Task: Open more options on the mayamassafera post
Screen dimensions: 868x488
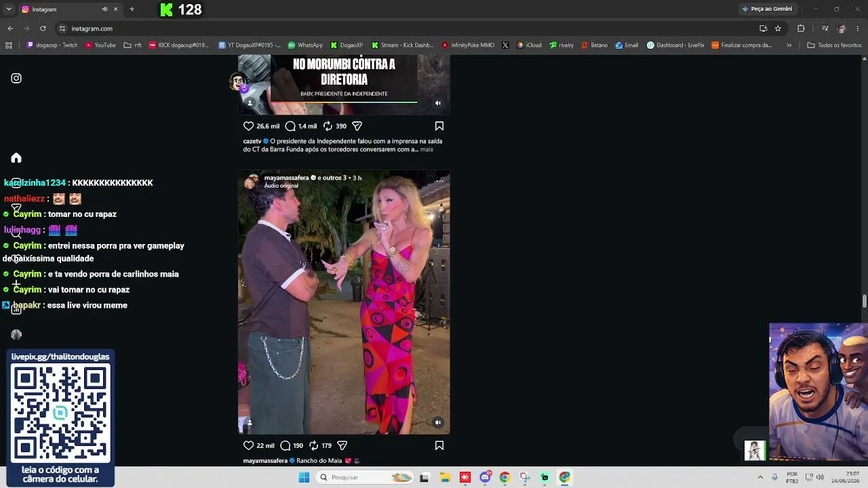Action: click(x=439, y=181)
